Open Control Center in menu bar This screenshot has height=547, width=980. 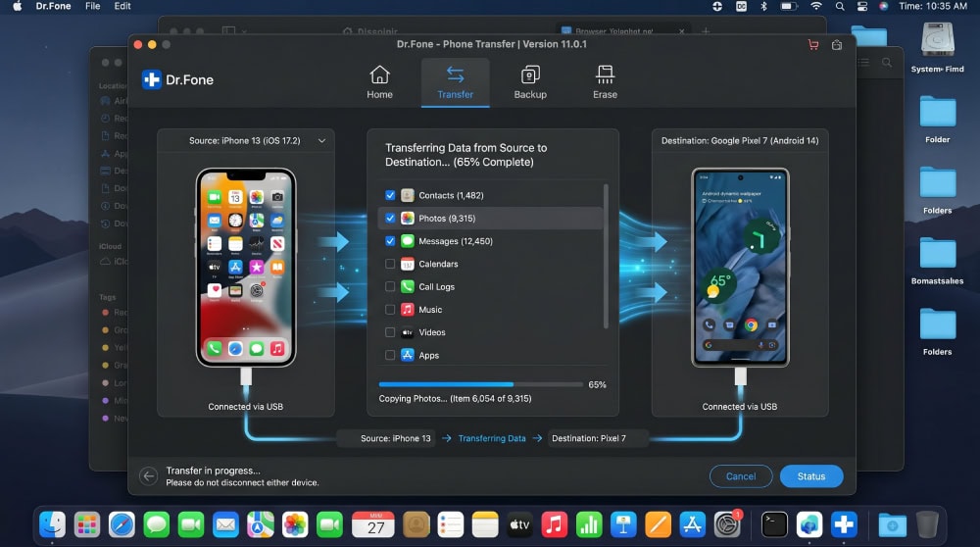pos(861,6)
